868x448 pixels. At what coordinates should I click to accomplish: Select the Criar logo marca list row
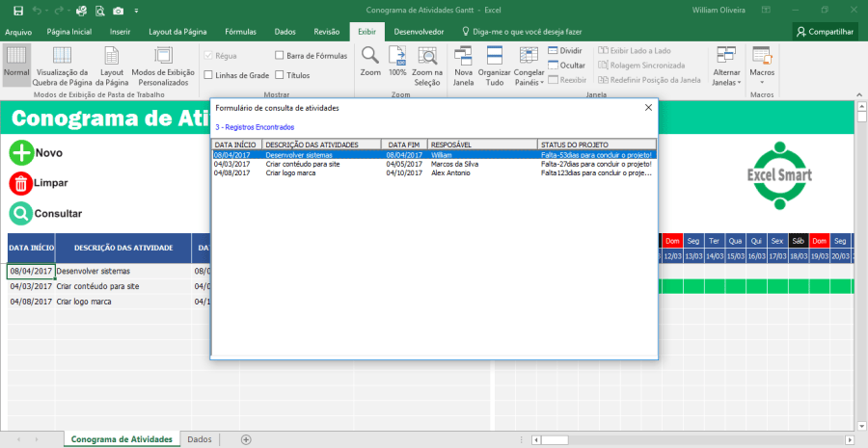point(434,172)
